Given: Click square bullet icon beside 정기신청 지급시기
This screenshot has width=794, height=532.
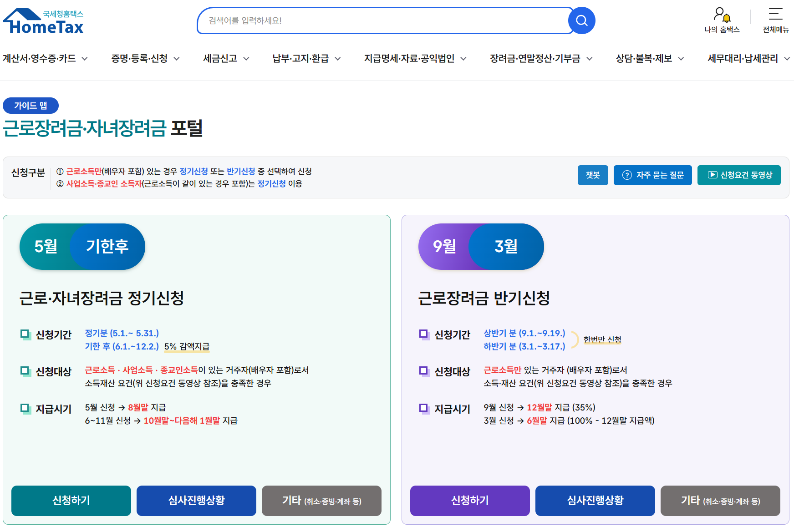Looking at the screenshot, I should click(25, 409).
